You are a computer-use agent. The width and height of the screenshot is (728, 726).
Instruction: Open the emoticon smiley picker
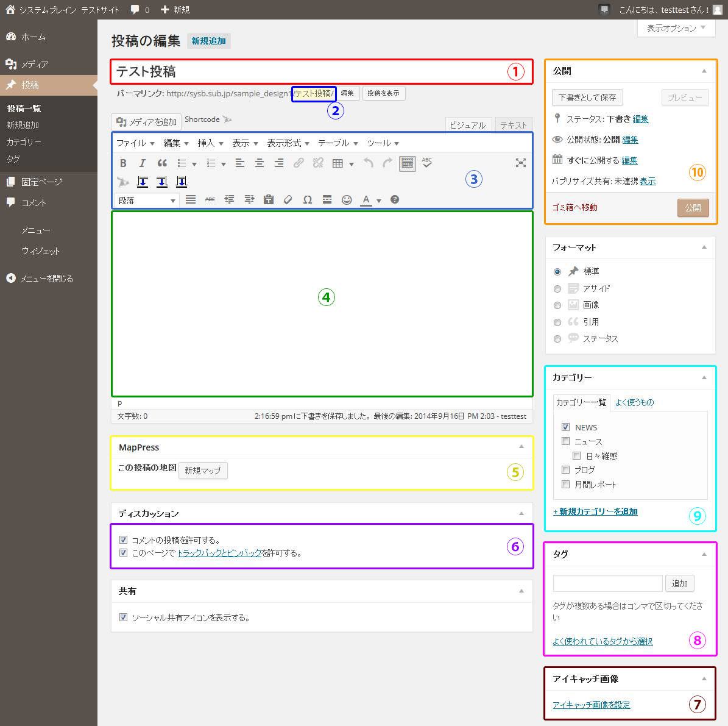click(x=347, y=200)
